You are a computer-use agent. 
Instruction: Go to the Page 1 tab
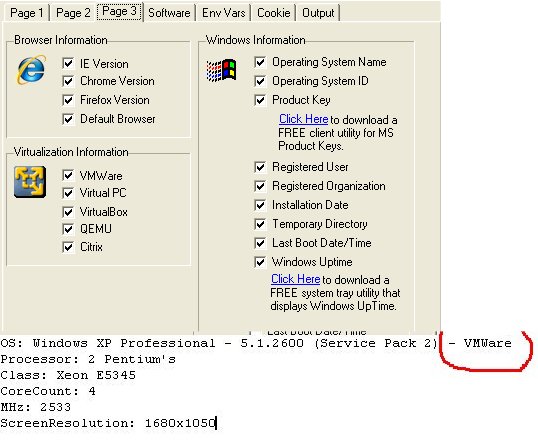pyautogui.click(x=26, y=13)
